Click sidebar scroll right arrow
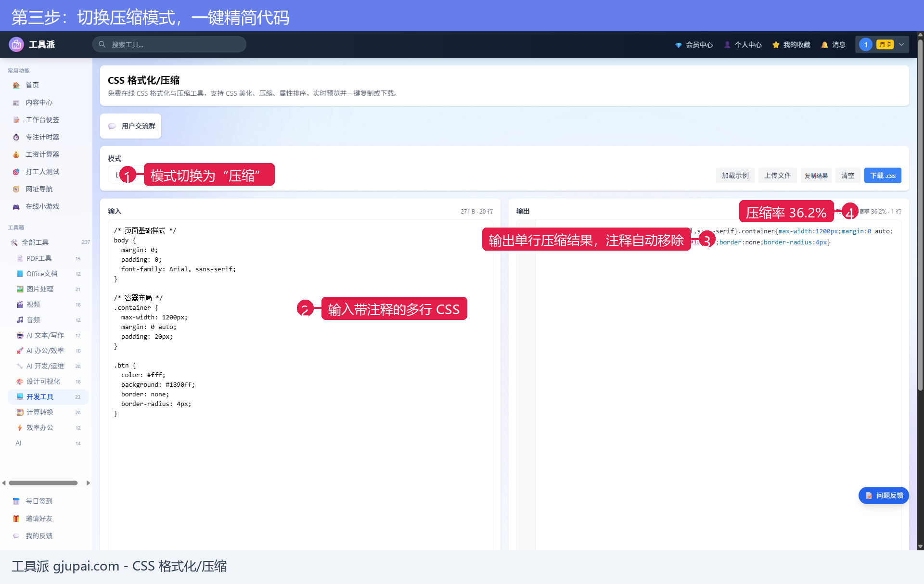 [88, 483]
